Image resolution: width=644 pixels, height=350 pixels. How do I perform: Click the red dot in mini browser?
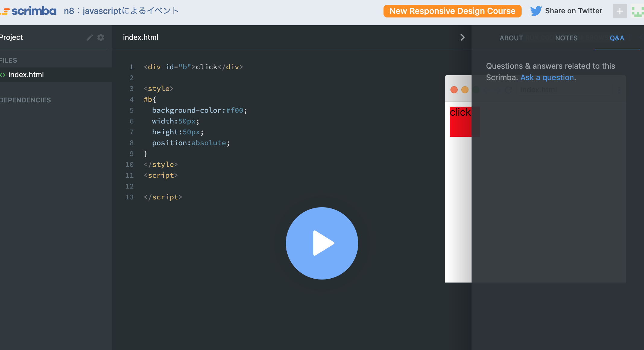(454, 90)
